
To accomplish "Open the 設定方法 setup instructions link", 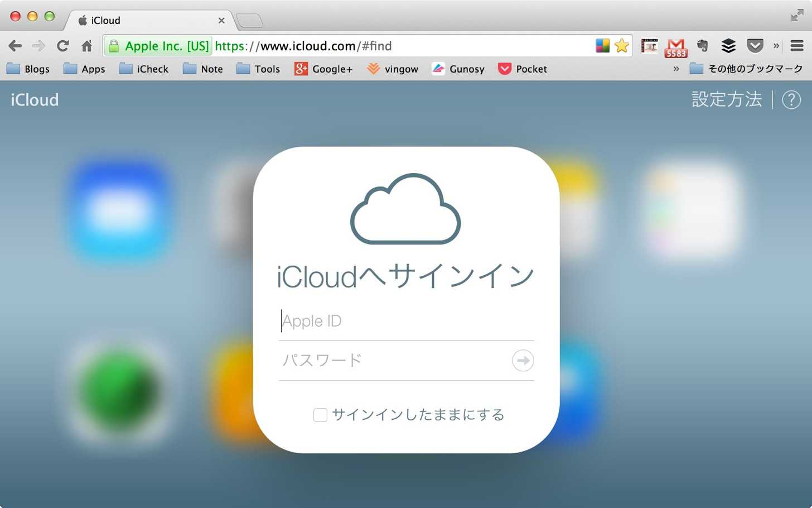I will click(727, 99).
